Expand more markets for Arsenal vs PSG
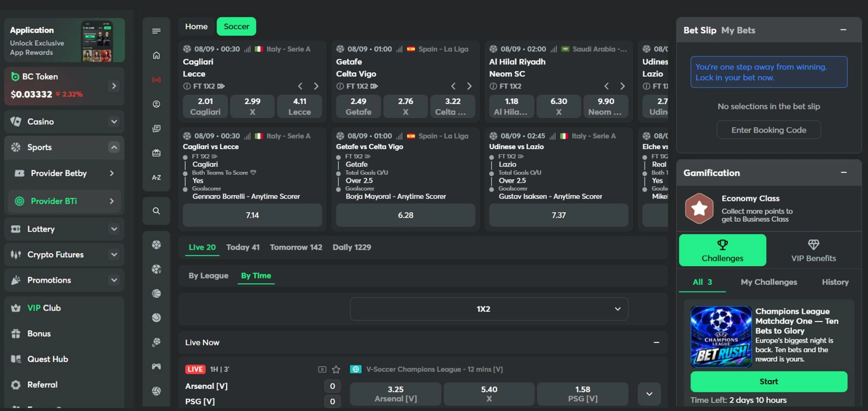The width and height of the screenshot is (868, 411). click(x=649, y=394)
